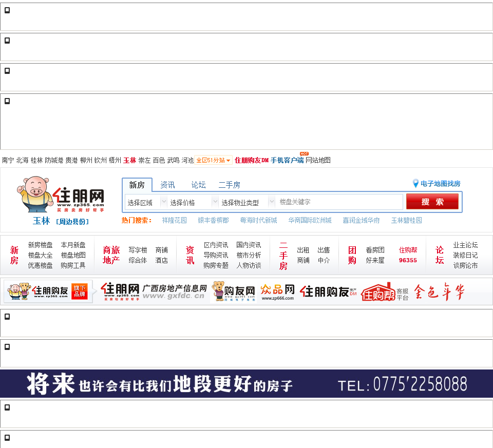The width and height of the screenshot is (493, 448).
Task: Open the 选择价格 dropdown
Action: point(193,202)
